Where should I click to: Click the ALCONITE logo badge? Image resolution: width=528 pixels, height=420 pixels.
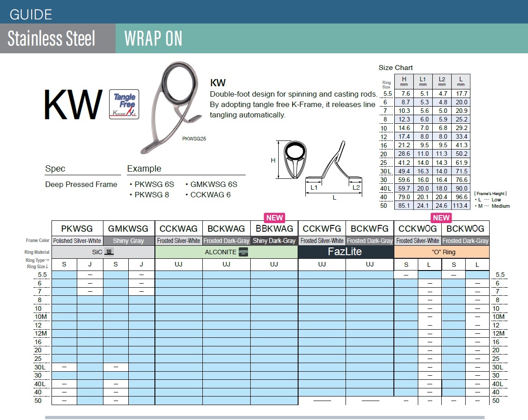(243, 252)
